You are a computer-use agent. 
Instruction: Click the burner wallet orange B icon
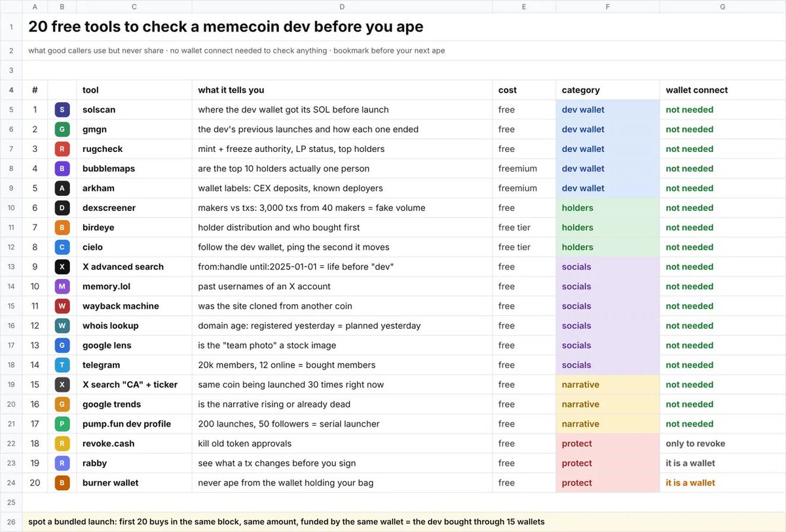pyautogui.click(x=62, y=483)
